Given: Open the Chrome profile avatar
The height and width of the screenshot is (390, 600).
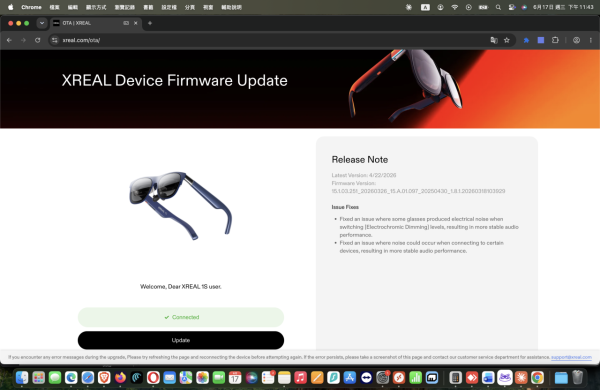Looking at the screenshot, I should [576, 40].
